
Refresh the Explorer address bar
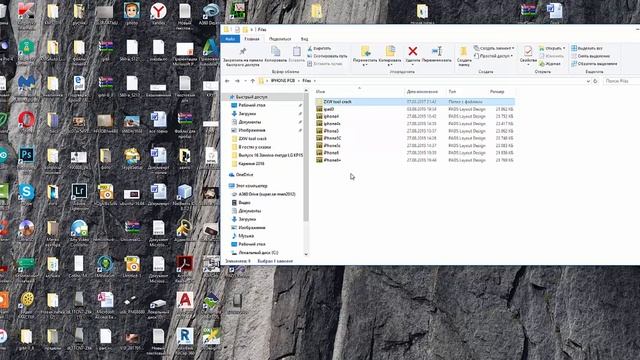coord(596,81)
